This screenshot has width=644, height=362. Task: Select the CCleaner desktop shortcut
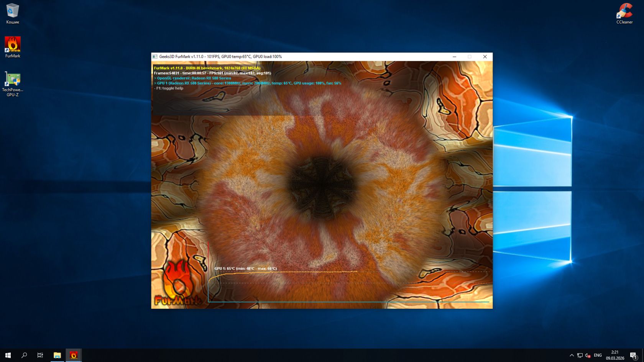point(624,13)
